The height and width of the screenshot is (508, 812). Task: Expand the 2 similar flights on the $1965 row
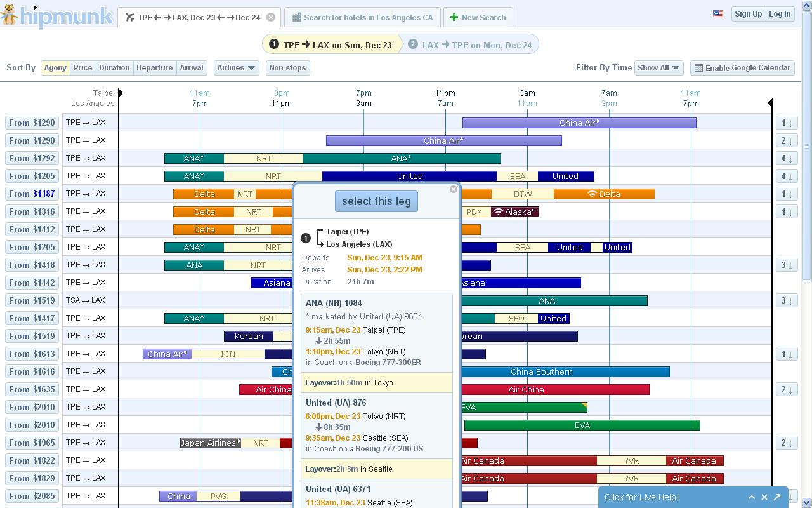[787, 443]
